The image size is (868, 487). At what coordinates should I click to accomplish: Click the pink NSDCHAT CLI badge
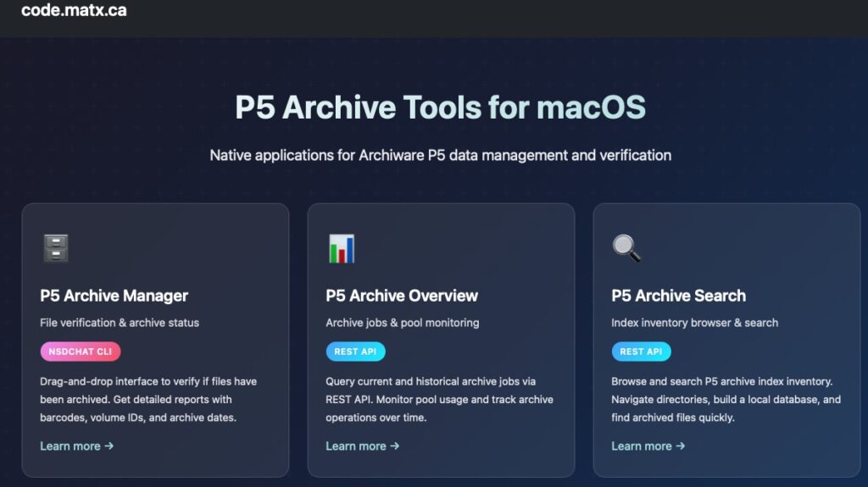81,351
